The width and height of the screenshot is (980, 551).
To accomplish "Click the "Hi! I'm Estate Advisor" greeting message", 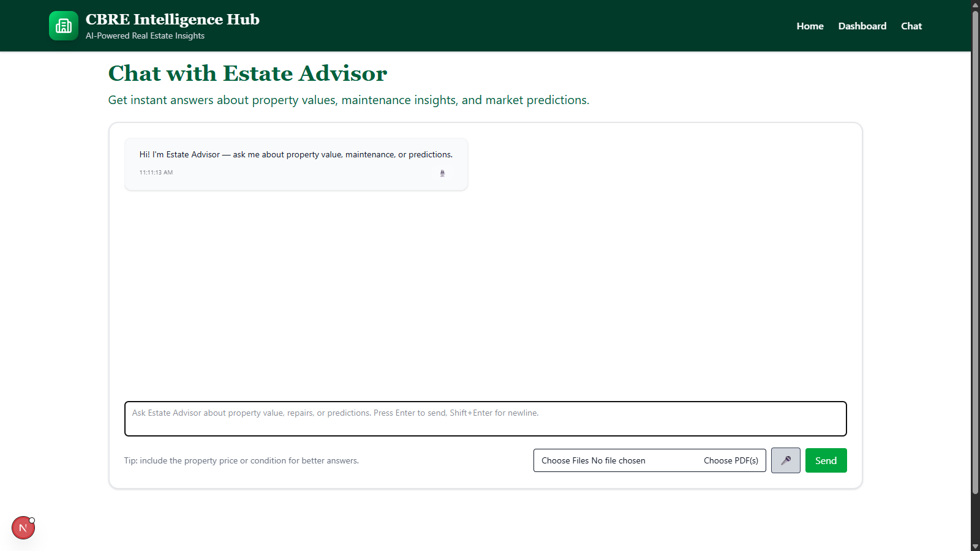I will pyautogui.click(x=296, y=154).
